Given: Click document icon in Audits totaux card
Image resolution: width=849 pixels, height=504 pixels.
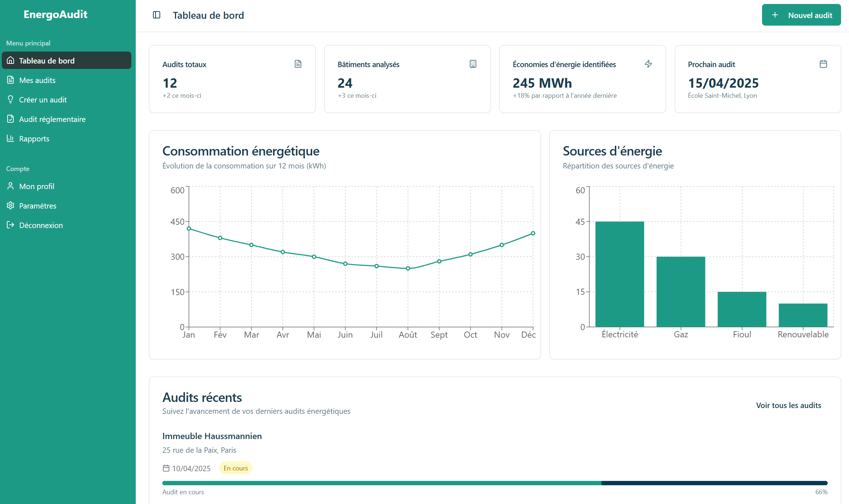Looking at the screenshot, I should tap(298, 64).
